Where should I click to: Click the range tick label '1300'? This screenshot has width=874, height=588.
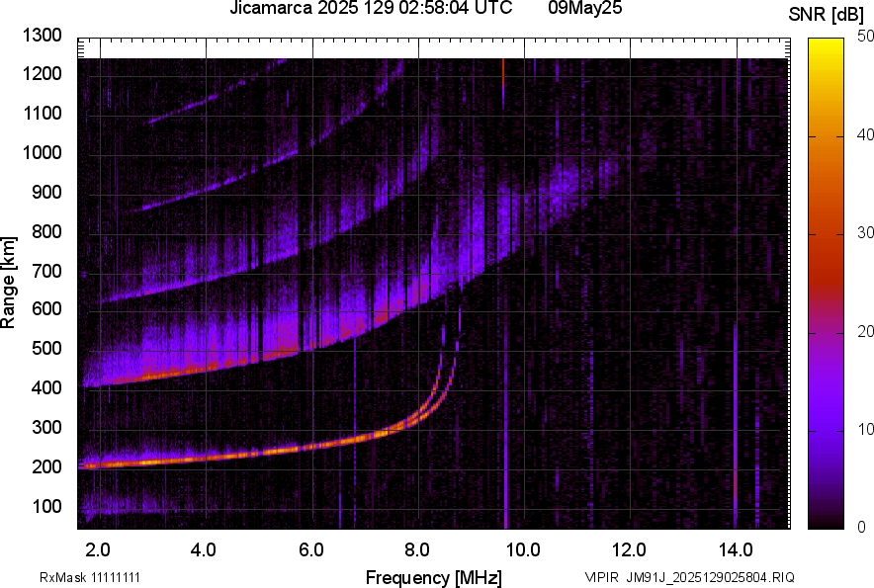[x=42, y=36]
